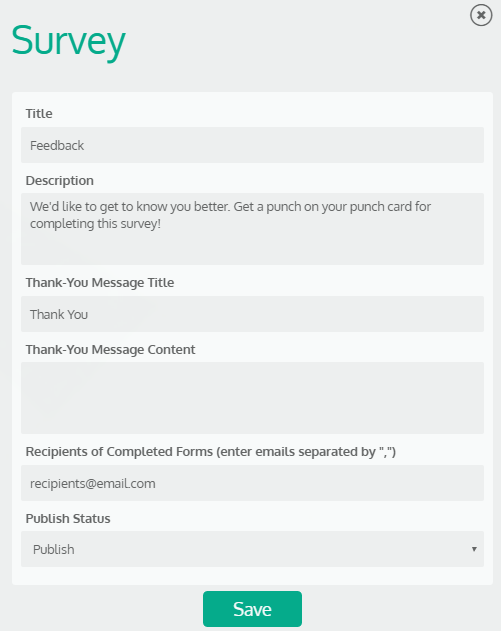Focus the Description text area
501x631 pixels.
tap(252, 229)
